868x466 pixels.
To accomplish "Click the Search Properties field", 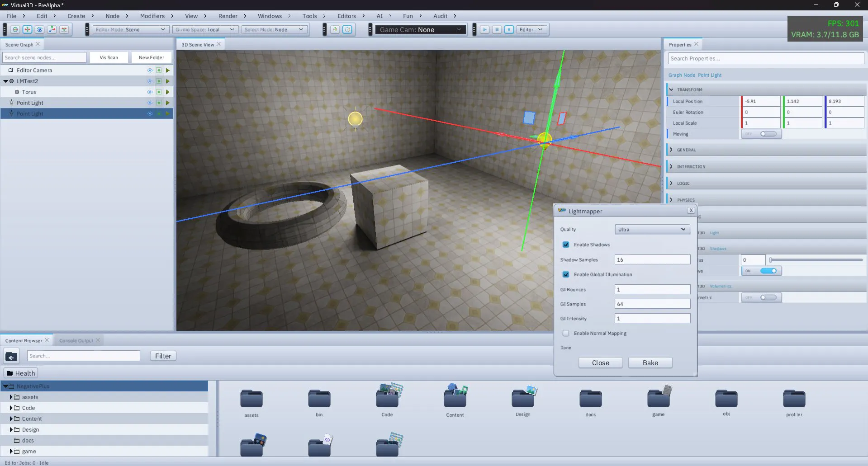I will [766, 58].
